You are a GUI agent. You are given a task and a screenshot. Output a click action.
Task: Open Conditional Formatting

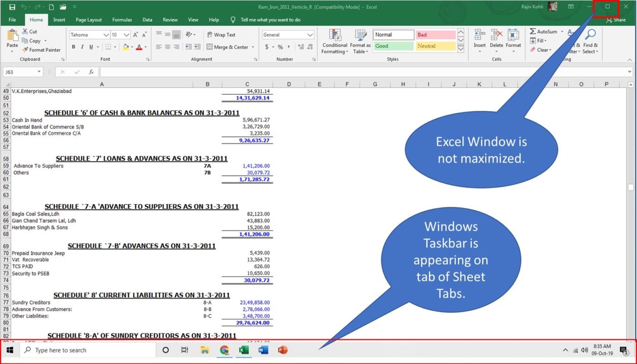335,41
